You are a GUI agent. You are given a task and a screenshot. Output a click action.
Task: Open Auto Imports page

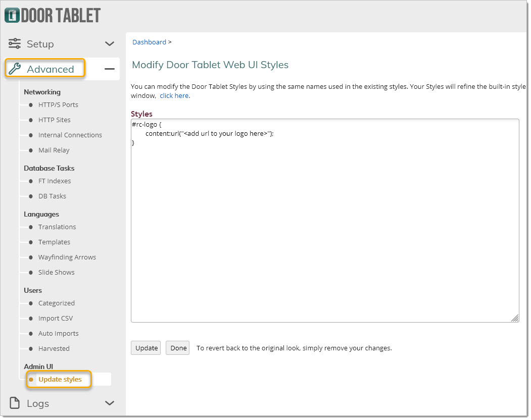point(58,334)
